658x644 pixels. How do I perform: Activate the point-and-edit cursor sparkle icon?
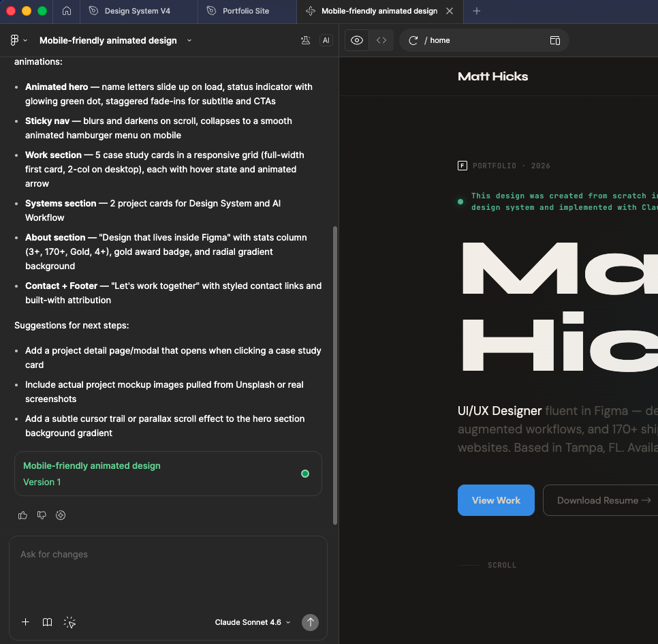(69, 622)
